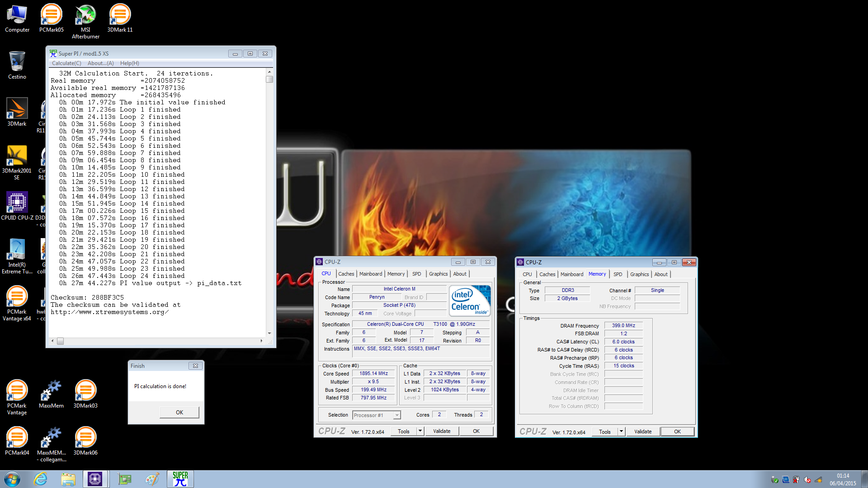Screen dimensions: 868x488
Task: Click the volume tray icon
Action: (x=807, y=480)
